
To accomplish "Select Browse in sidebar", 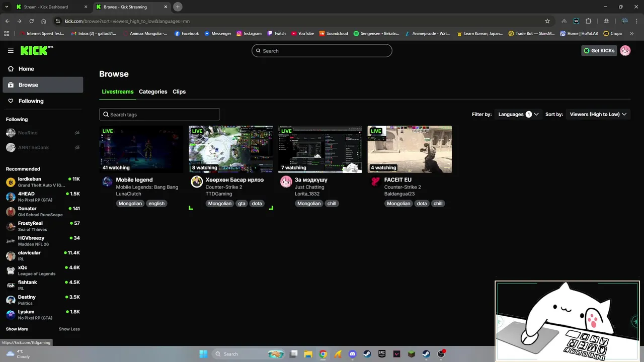I will (x=43, y=85).
